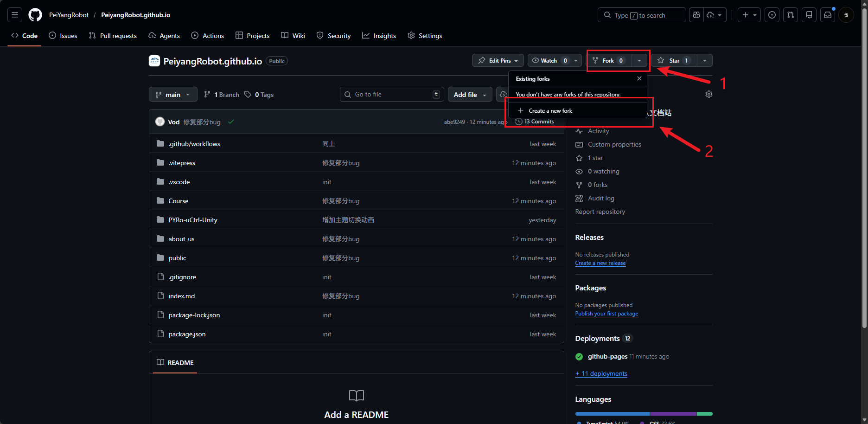Open the notifications inbox icon
This screenshot has width=868, height=424.
pyautogui.click(x=828, y=15)
